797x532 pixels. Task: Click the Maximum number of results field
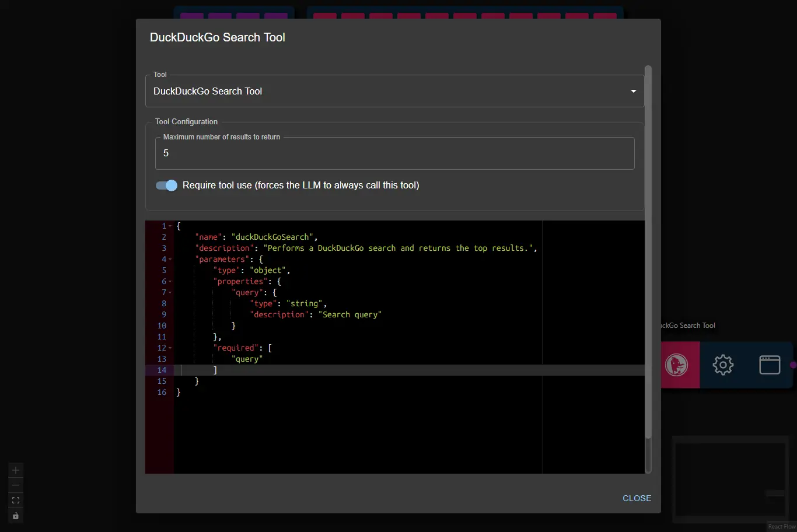(394, 153)
